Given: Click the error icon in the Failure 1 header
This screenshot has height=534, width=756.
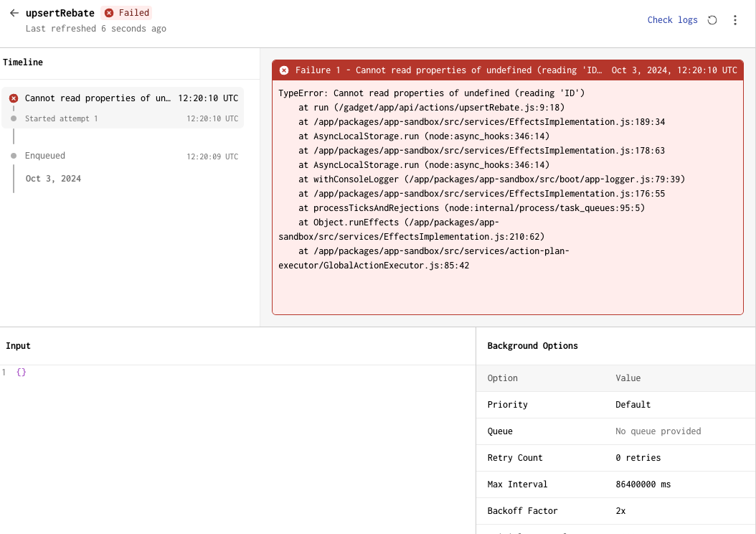Looking at the screenshot, I should tap(284, 70).
